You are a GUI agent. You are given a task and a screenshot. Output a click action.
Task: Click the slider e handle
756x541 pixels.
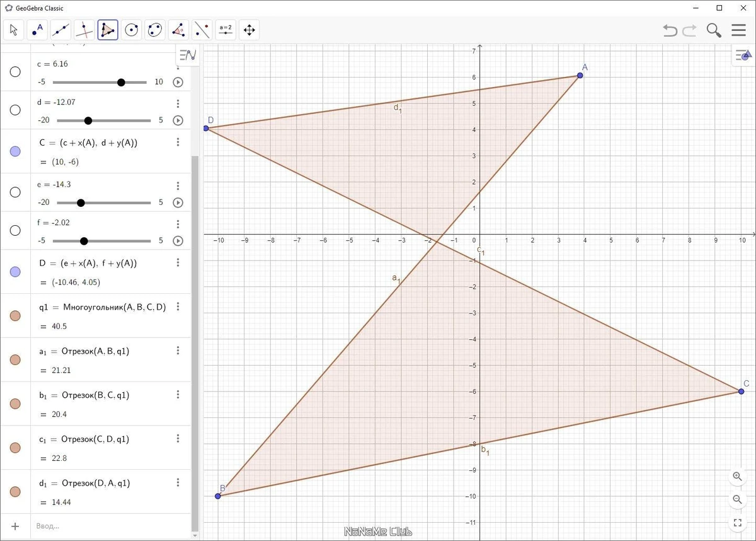[81, 202]
